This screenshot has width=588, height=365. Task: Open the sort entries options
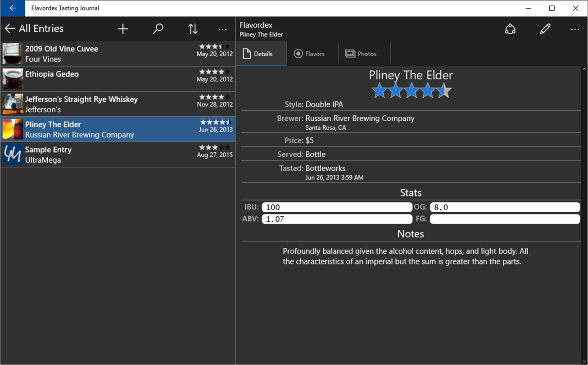(x=193, y=29)
